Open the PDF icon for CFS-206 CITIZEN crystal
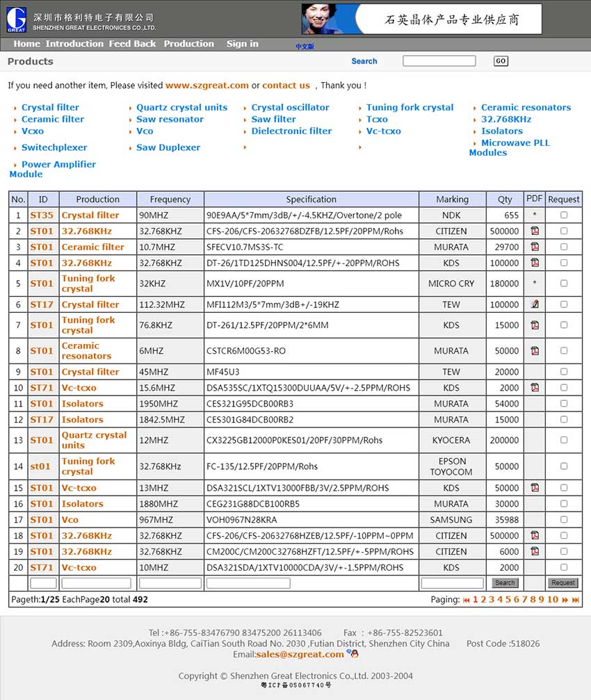This screenshot has width=591, height=700. [x=535, y=231]
